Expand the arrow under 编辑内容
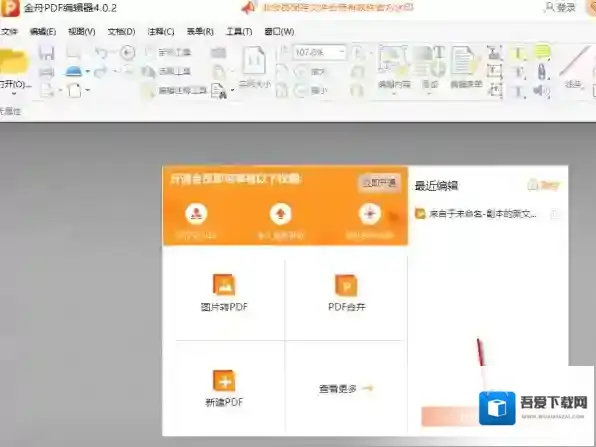This screenshot has height=447, width=596. [394, 94]
